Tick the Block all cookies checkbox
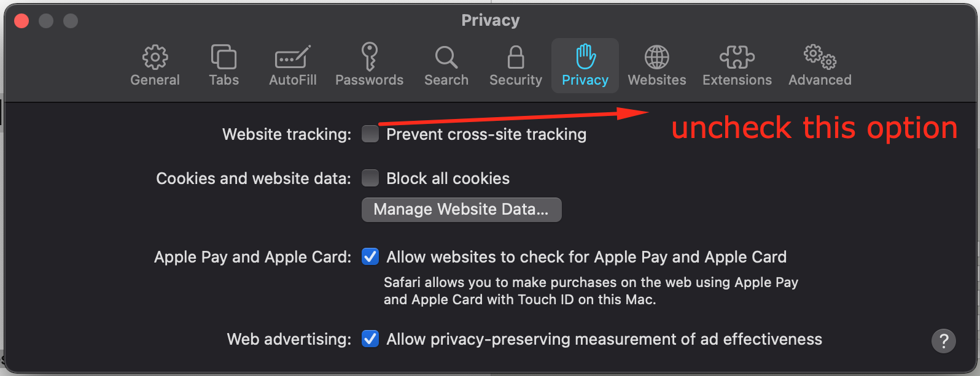 pyautogui.click(x=370, y=178)
